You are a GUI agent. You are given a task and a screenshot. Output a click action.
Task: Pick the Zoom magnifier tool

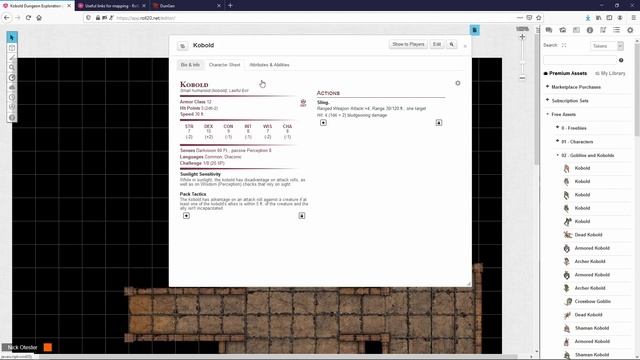(x=12, y=68)
